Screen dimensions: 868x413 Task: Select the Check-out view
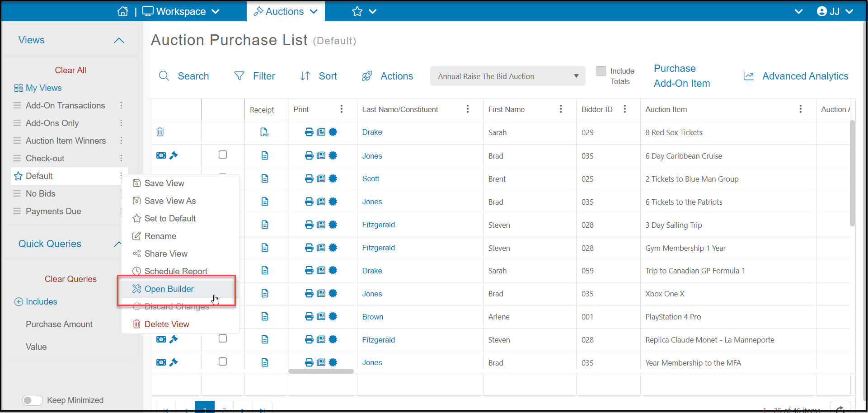[x=45, y=158]
